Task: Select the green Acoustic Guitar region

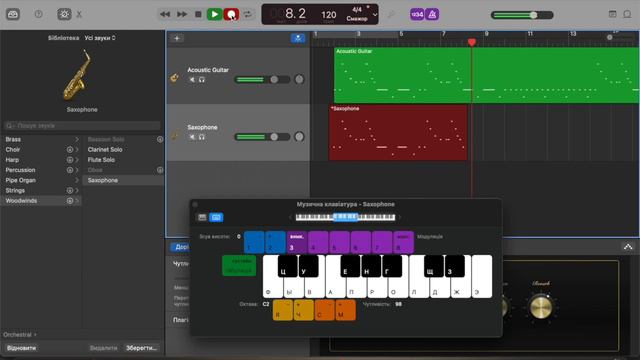Action: 487,75
